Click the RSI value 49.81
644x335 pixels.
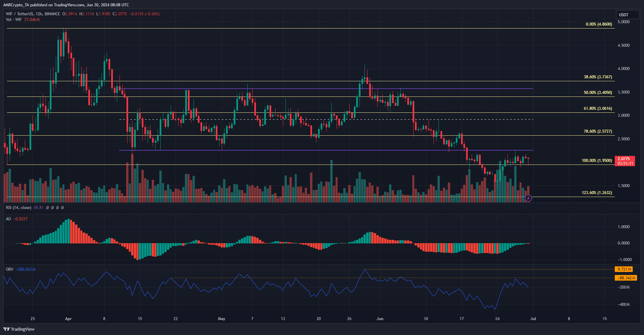click(x=39, y=208)
